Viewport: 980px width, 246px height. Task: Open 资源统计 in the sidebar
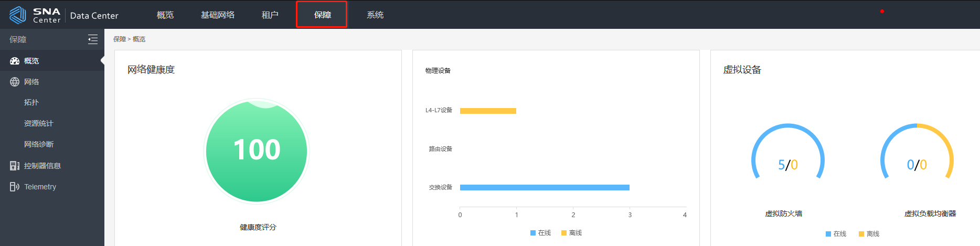[39, 123]
